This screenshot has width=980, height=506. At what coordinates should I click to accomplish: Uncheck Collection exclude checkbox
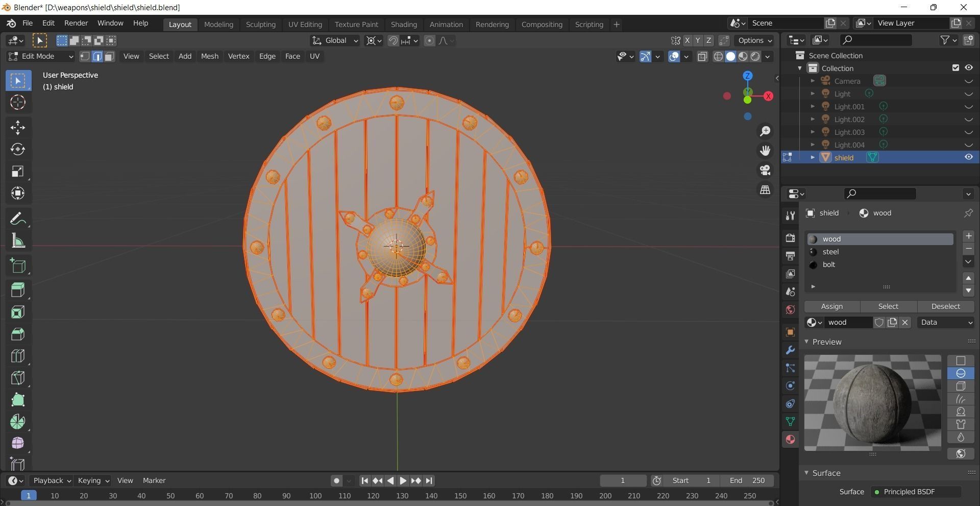pos(955,68)
